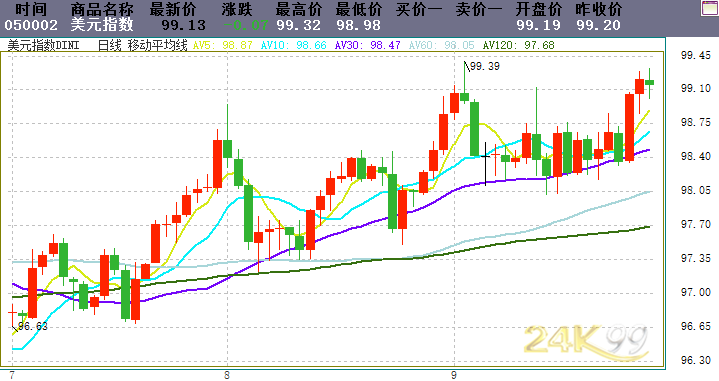Screen dimensions: 719x381
Task: Click the month 9 axis label
Action: pos(454,375)
